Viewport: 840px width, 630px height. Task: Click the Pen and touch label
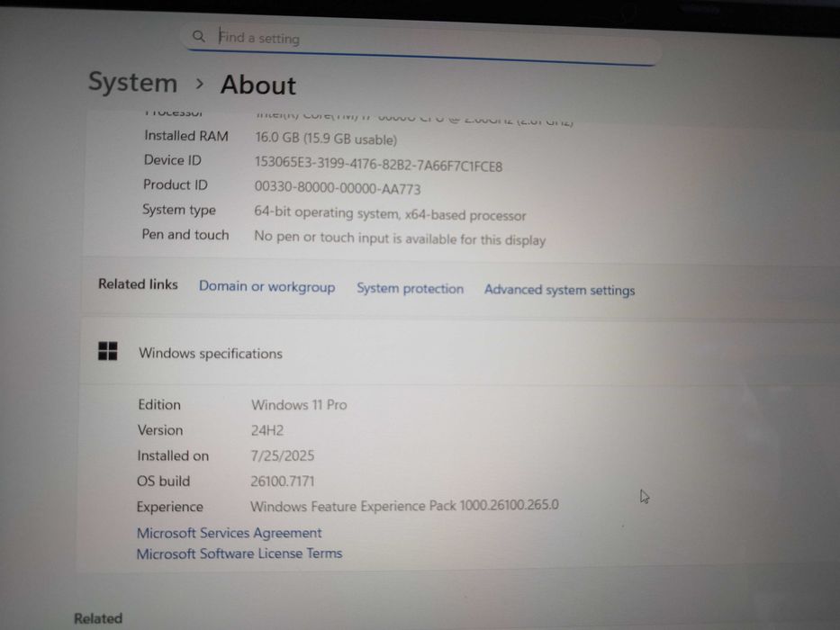185,235
